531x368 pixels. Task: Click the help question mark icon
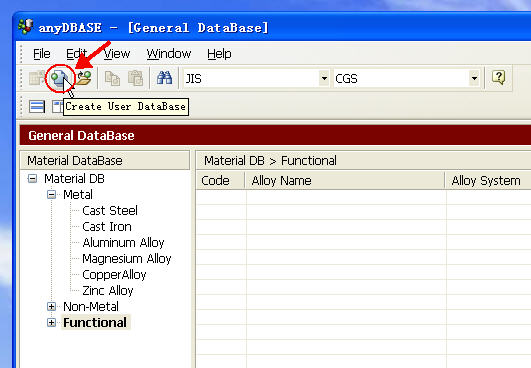(498, 78)
